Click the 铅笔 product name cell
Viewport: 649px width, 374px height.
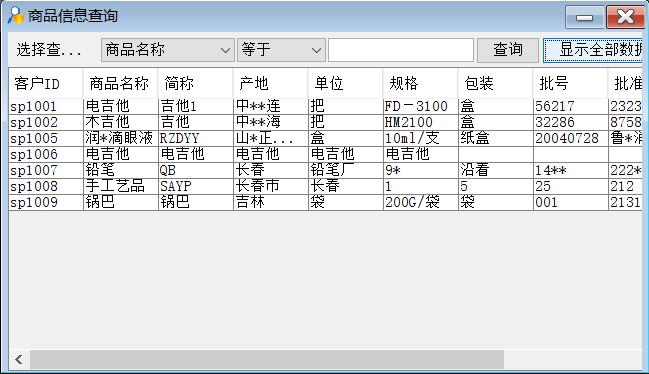(120, 170)
